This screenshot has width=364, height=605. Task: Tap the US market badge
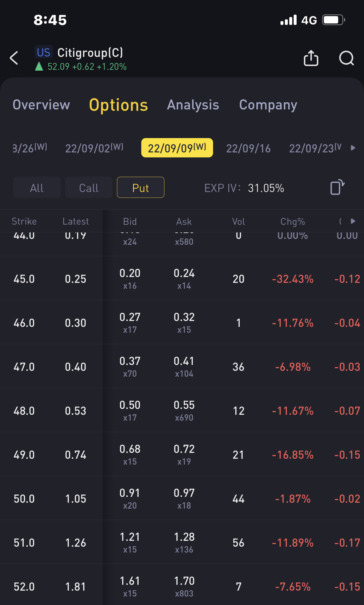click(x=44, y=52)
